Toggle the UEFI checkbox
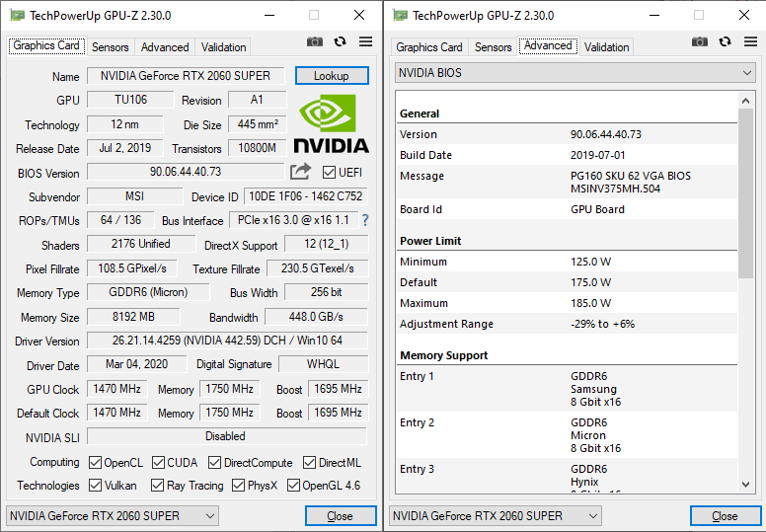 [329, 173]
